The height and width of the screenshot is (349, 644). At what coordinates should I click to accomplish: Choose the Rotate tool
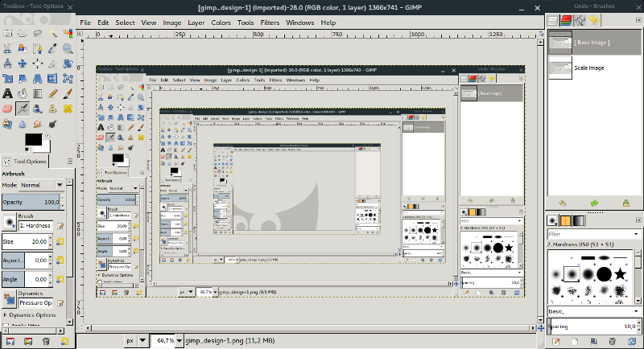pyautogui.click(x=68, y=64)
